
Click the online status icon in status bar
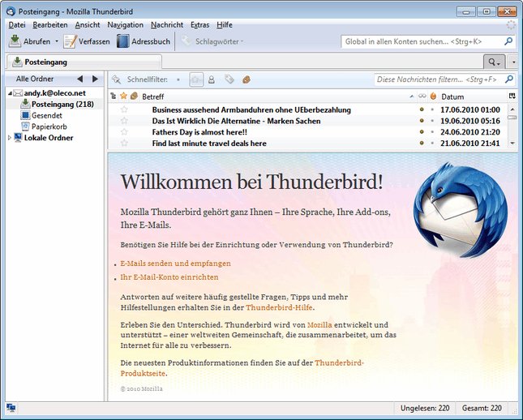pos(11,408)
